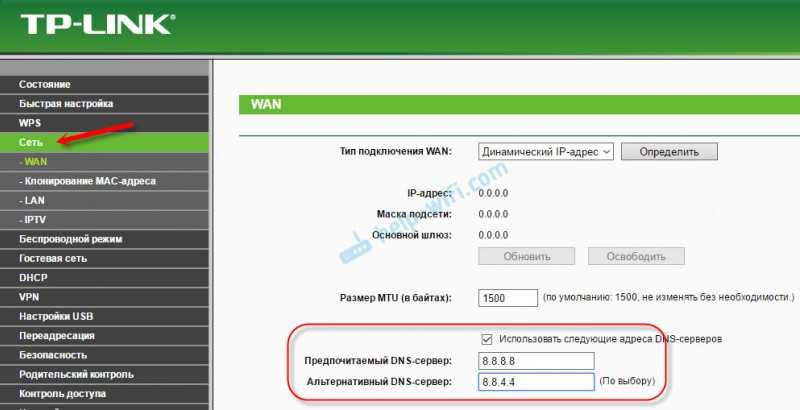The width and height of the screenshot is (800, 410).
Task: Click the preferred DNS server field
Action: click(536, 361)
